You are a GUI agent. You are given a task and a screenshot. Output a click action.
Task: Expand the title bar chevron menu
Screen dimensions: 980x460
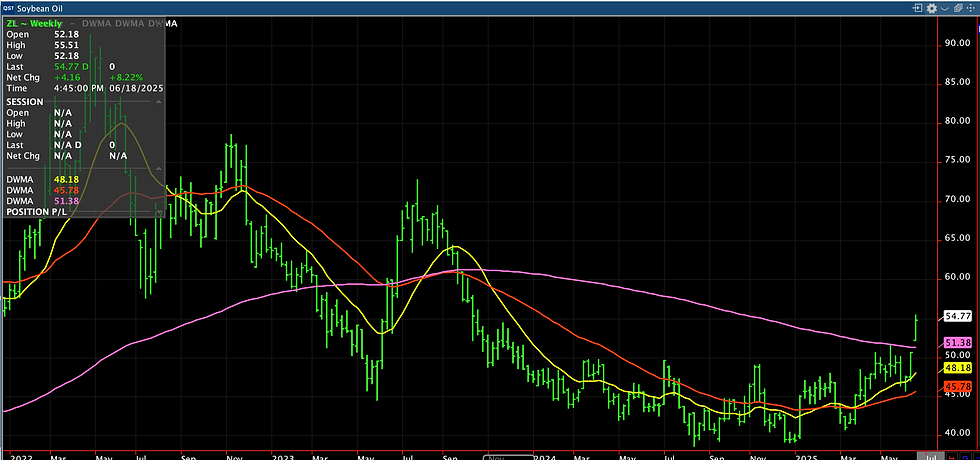point(944,9)
